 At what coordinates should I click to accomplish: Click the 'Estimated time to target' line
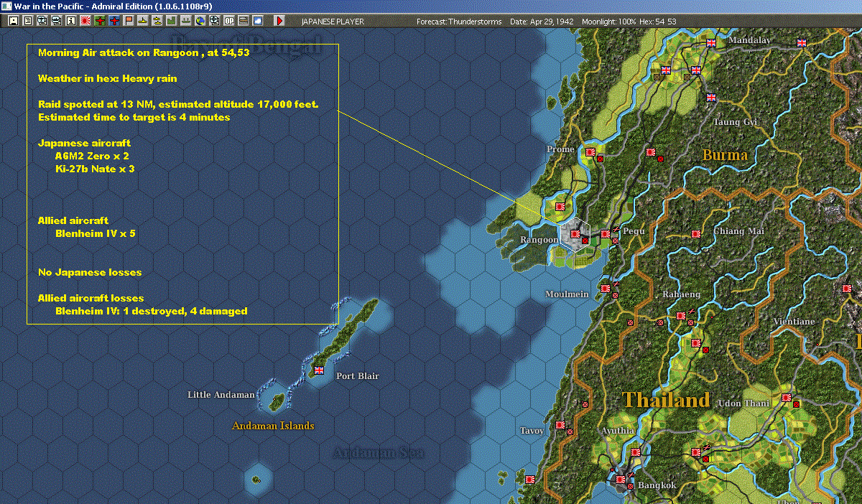click(134, 117)
